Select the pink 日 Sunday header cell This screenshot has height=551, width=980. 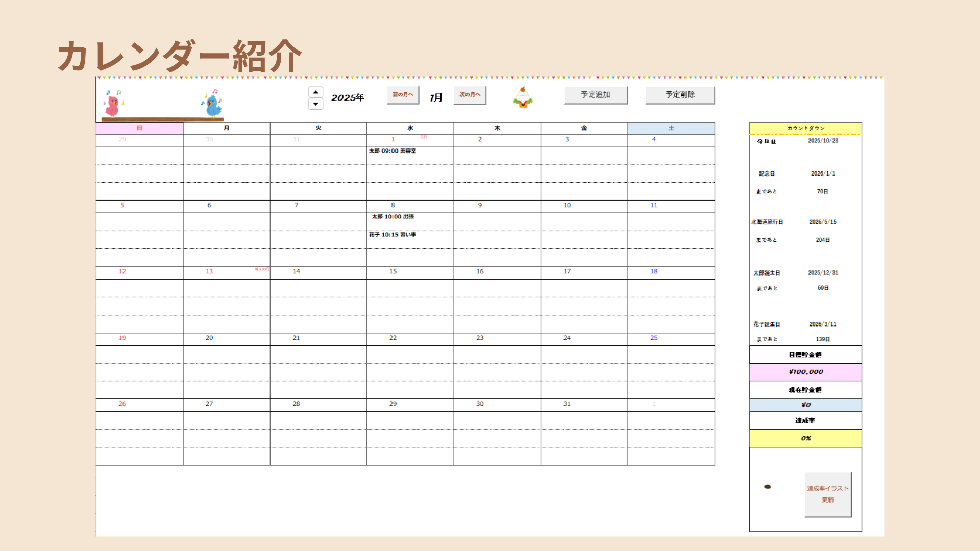(139, 128)
